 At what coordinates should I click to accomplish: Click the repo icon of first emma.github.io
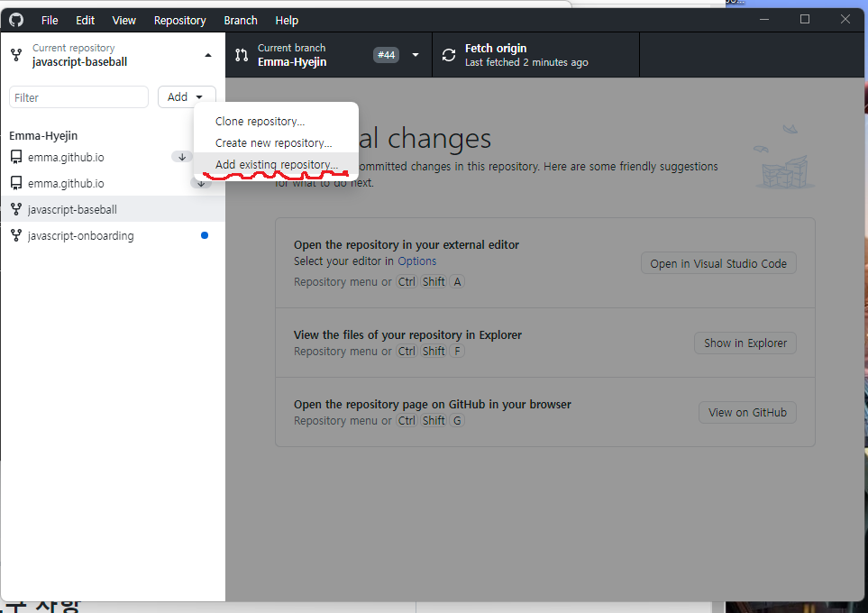(16, 157)
